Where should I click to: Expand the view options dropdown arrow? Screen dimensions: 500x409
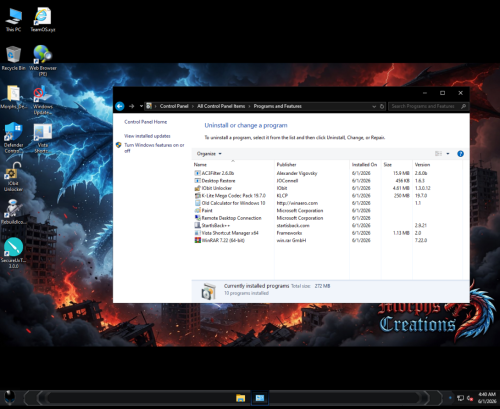(448, 154)
